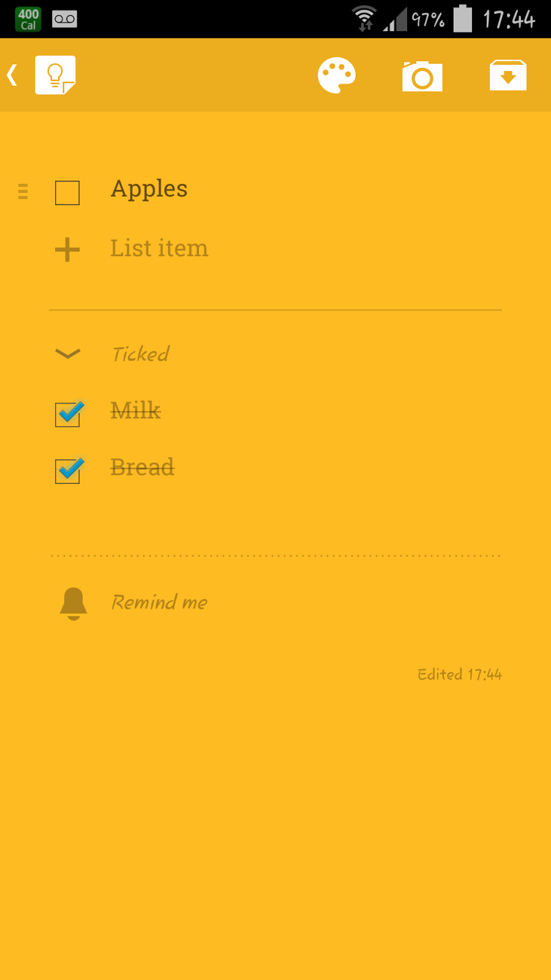Screen dimensions: 551x980
Task: Uncheck the Bread checkbox
Action: pos(69,470)
